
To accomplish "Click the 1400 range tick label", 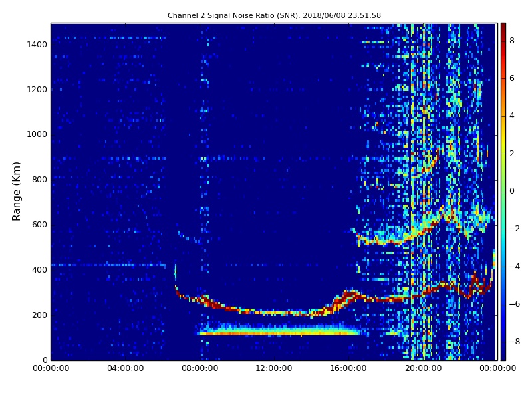I will pyautogui.click(x=37, y=45).
